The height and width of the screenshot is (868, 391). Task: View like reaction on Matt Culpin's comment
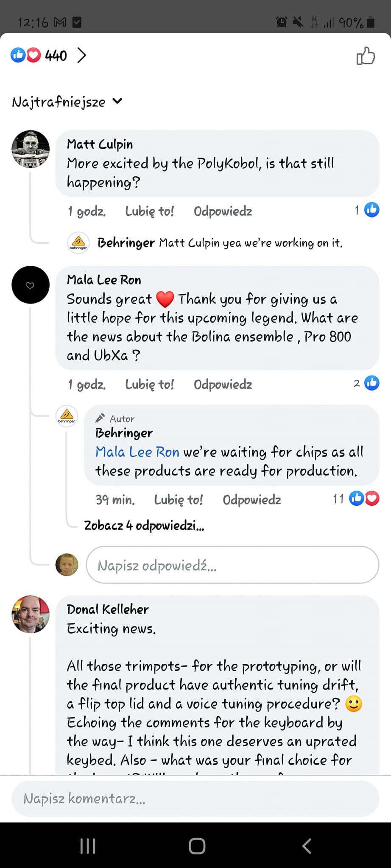367,210
